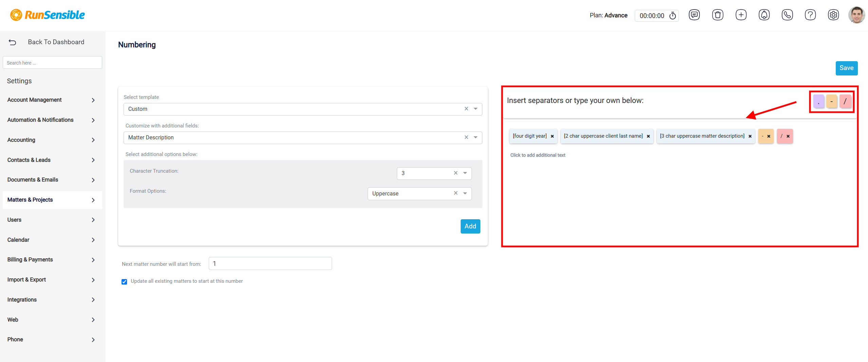The height and width of the screenshot is (362, 868).
Task: Click the plus add-new icon
Action: coord(741,15)
